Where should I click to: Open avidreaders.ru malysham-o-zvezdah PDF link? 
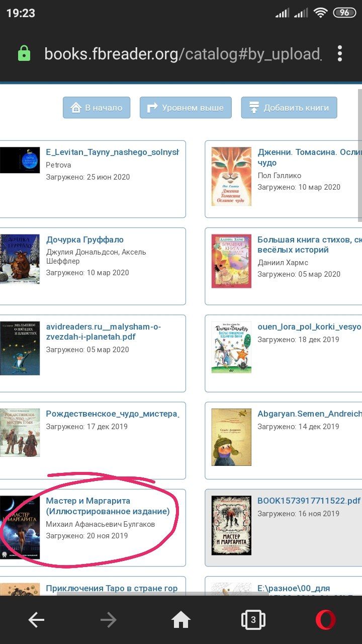pyautogui.click(x=104, y=332)
